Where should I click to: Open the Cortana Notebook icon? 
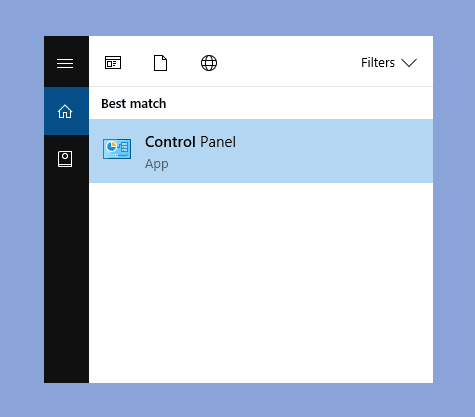click(x=65, y=159)
